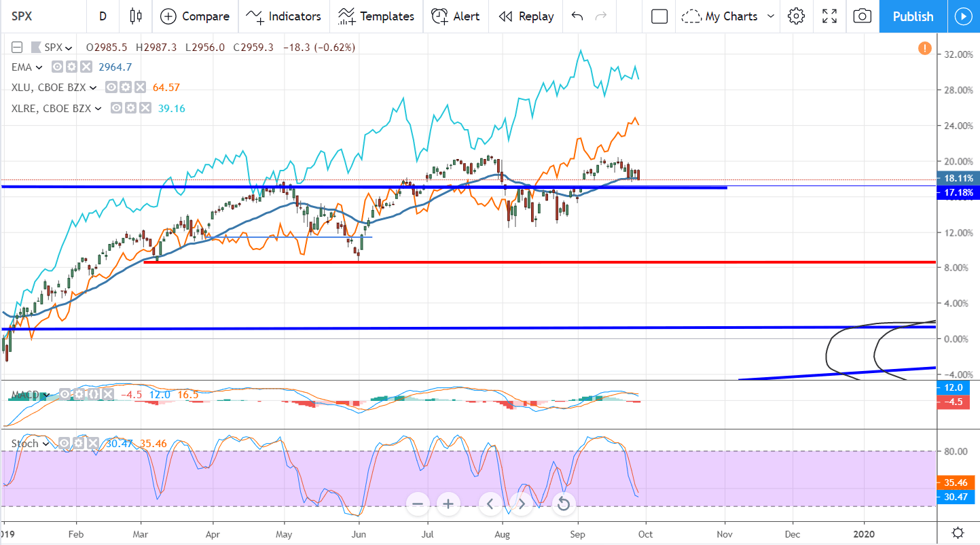This screenshot has width=980, height=545.
Task: Remove the MACD indicator
Action: point(109,394)
